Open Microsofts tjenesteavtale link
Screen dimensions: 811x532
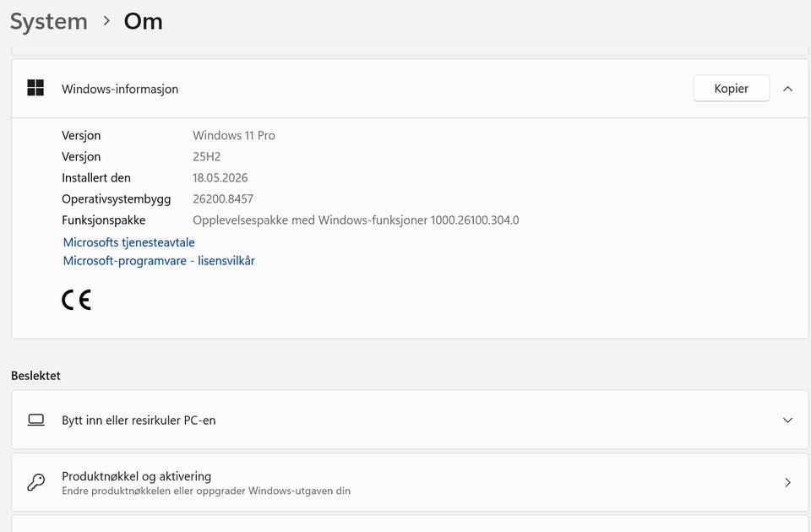[128, 242]
